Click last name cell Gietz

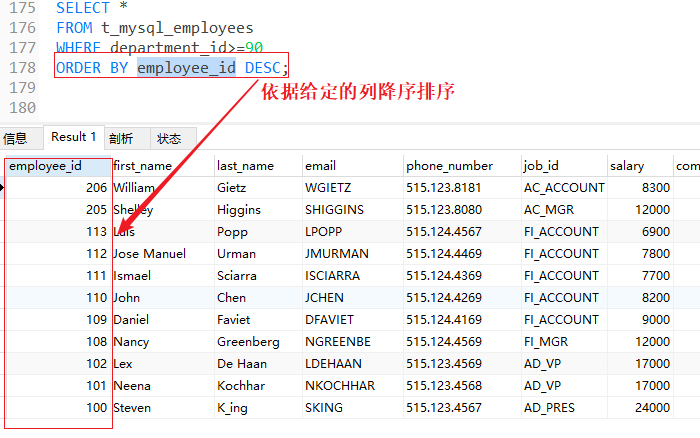coord(258,188)
